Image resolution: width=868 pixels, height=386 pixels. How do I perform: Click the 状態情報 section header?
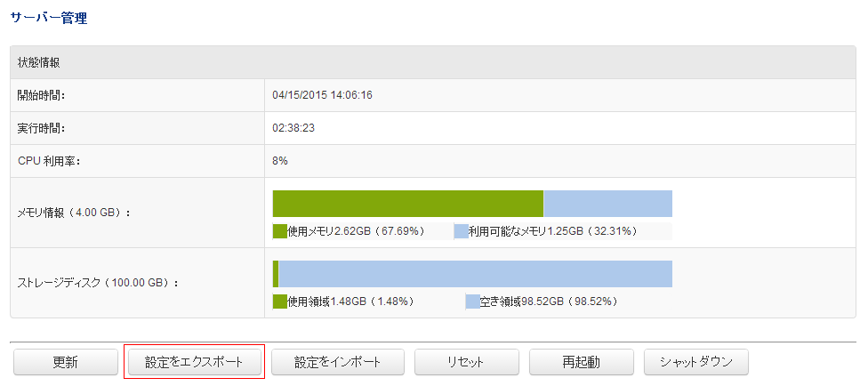[39, 63]
